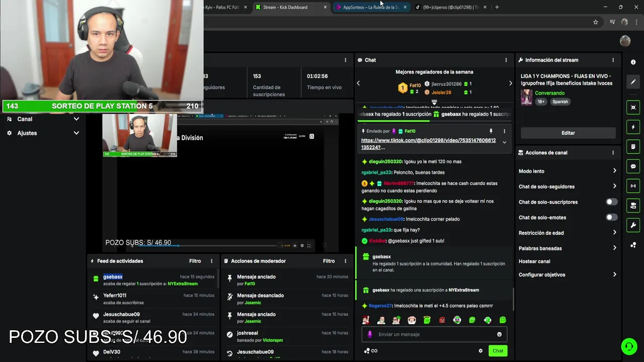The width and height of the screenshot is (644, 362).
Task: Open the lightning bolt quick actions icon
Action: click(633, 127)
